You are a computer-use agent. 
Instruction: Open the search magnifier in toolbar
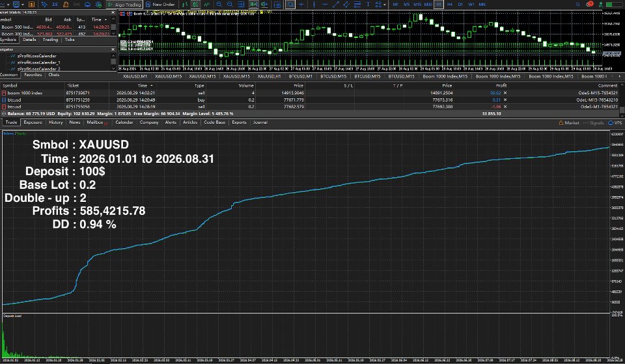point(577,5)
